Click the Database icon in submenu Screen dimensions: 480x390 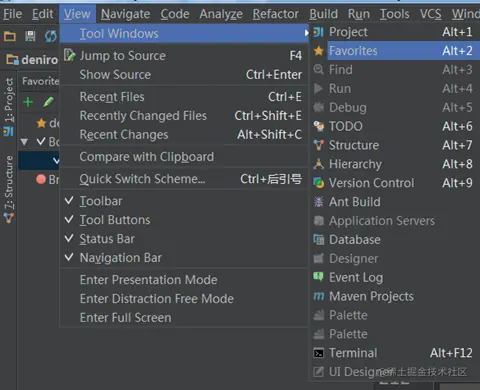(319, 240)
